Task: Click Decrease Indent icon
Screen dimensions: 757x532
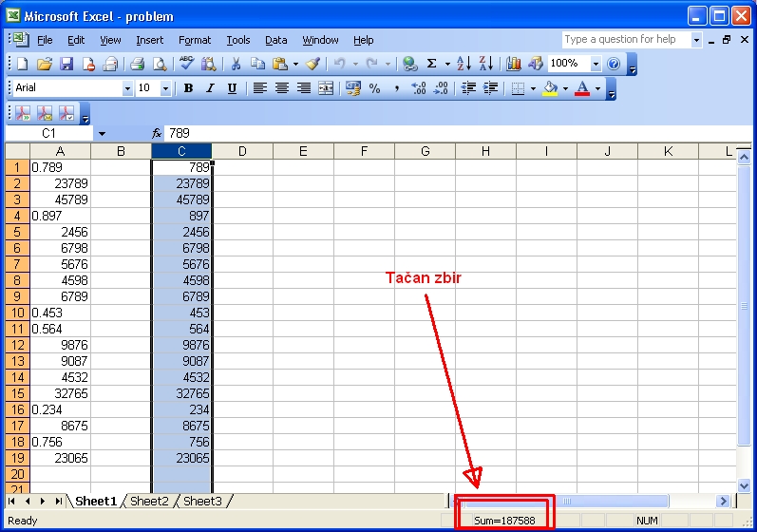Action: pos(468,88)
